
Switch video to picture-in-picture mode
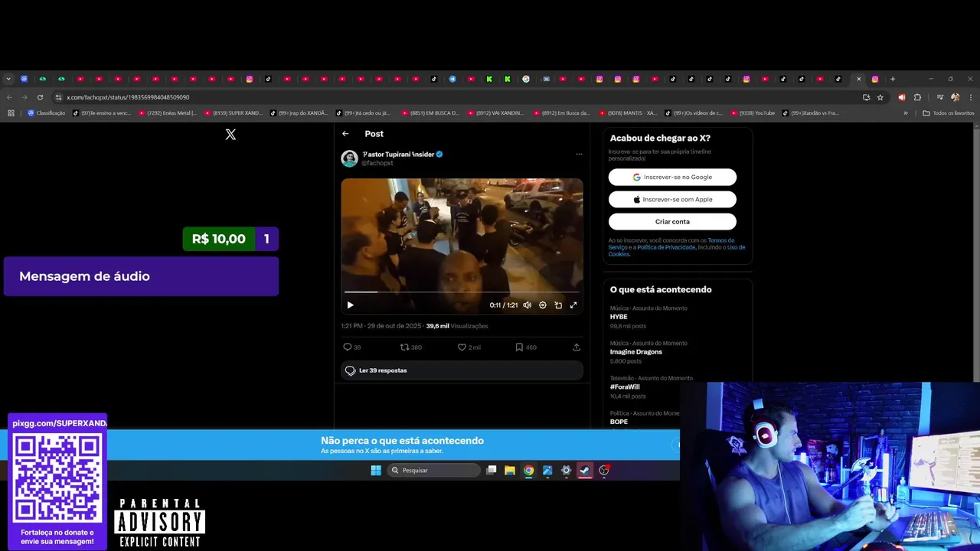557,305
